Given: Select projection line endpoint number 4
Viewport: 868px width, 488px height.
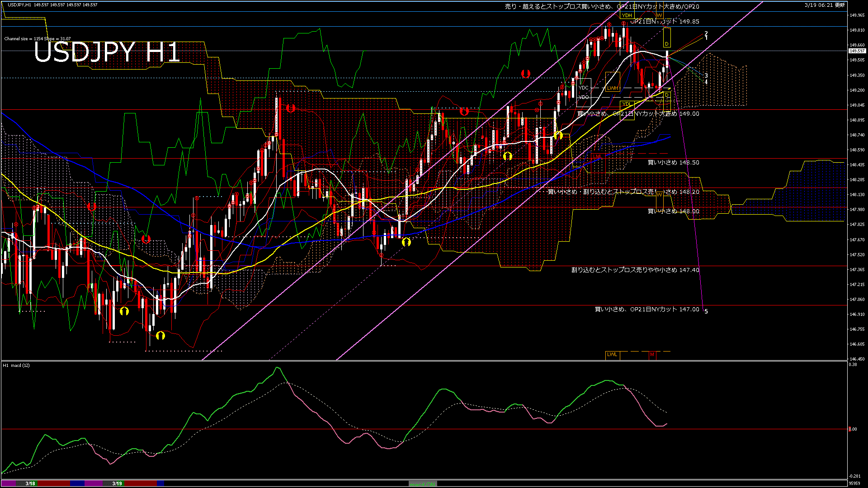Looking at the screenshot, I should click(x=706, y=82).
